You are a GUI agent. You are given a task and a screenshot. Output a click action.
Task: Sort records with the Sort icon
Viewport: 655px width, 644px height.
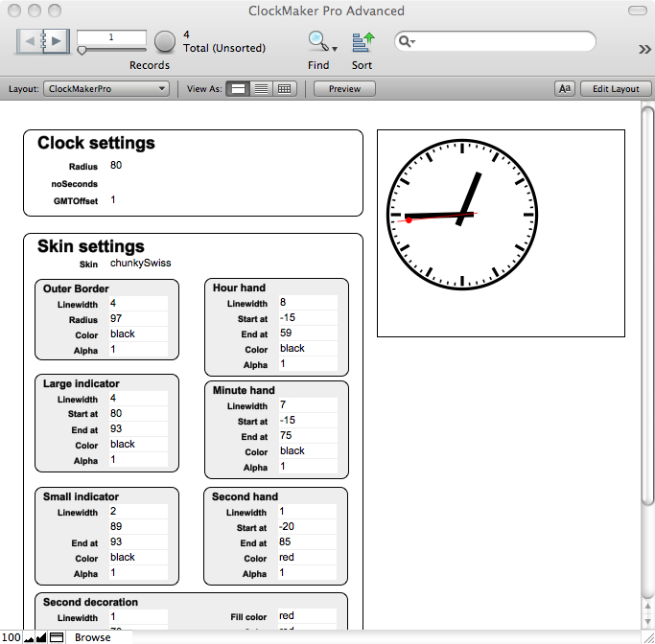pos(362,41)
